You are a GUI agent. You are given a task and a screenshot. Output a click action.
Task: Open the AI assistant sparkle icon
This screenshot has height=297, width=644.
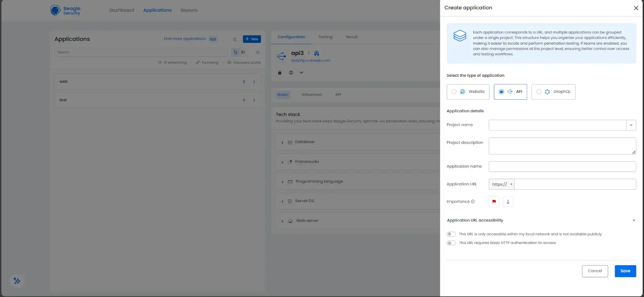(17, 281)
